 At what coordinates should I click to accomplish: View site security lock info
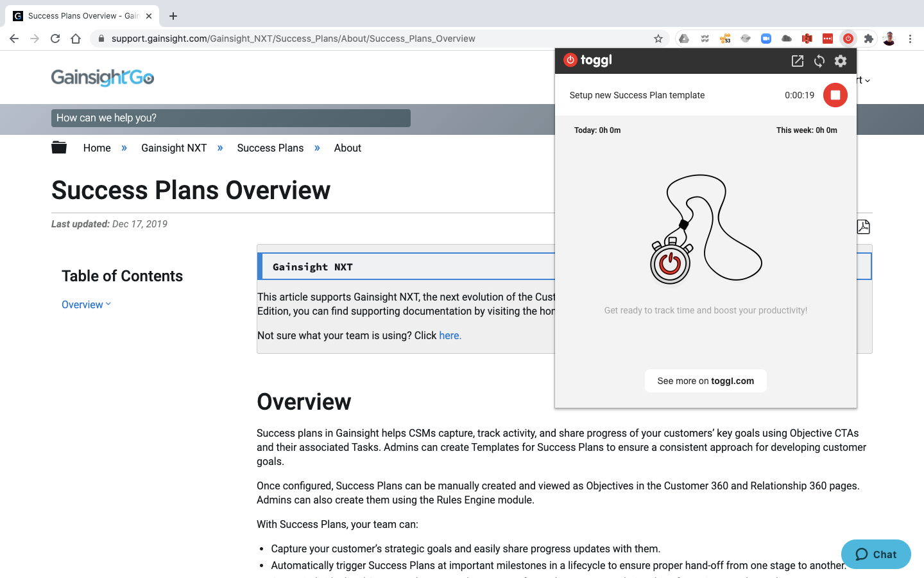tap(101, 39)
